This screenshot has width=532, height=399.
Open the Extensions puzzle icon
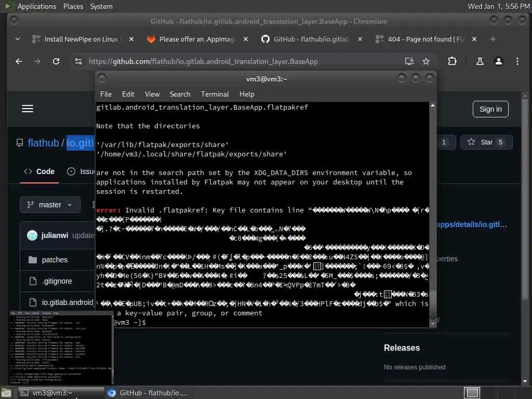[x=452, y=61]
